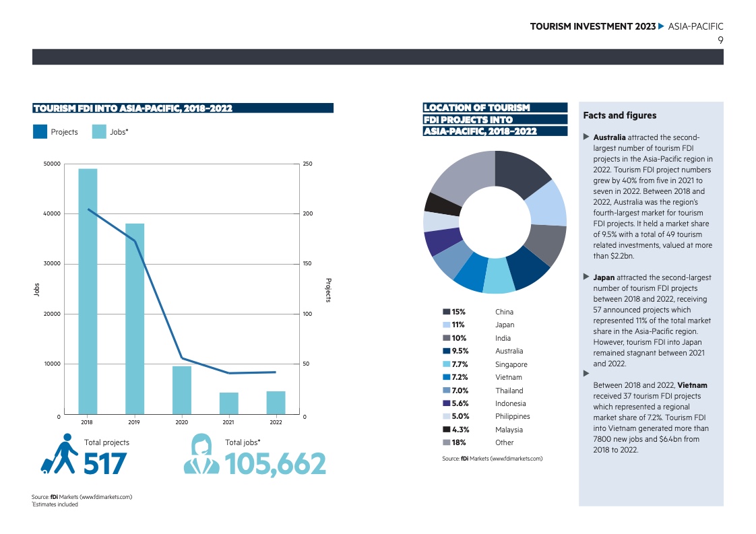Click the light blue Jobs legend square

[99, 132]
